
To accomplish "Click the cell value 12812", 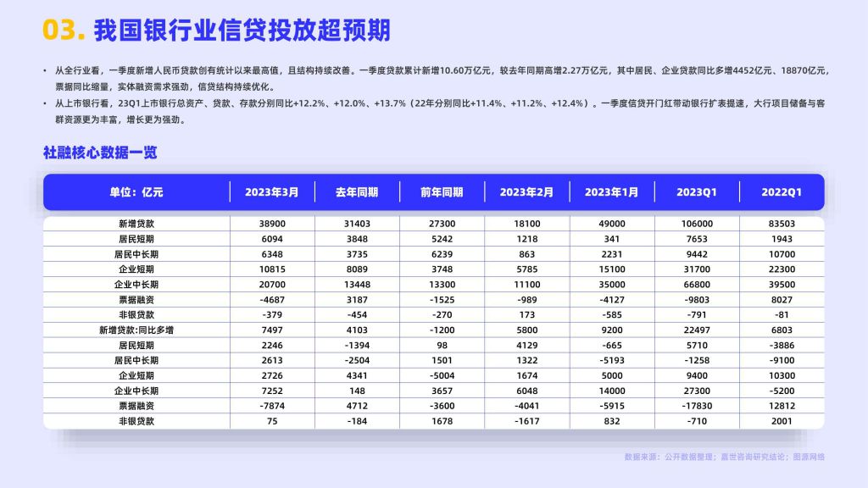I will (x=782, y=406).
